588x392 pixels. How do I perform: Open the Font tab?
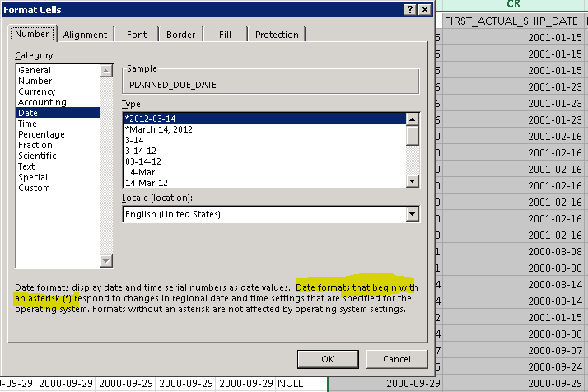pos(137,35)
